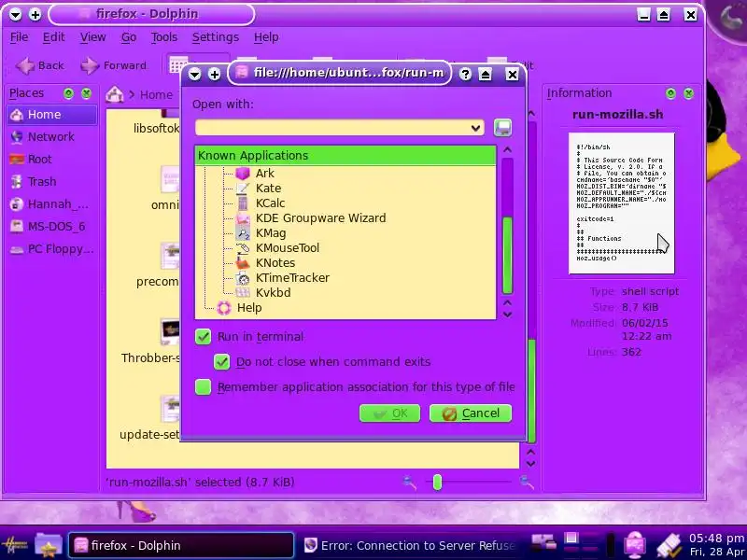
Task: Open the Dolphin window menu arrow in its title bar
Action: point(15,15)
